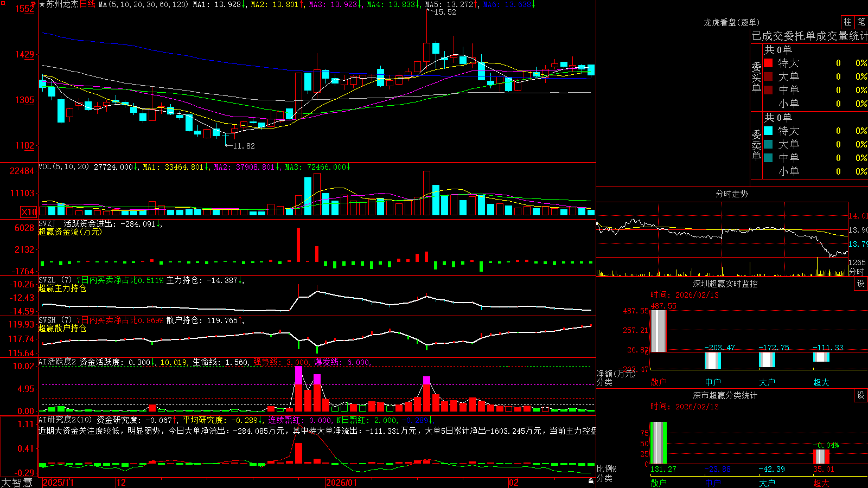Click the -203.47 中户 bar in 实时监控 chart
868x488 pixels.
713,361
